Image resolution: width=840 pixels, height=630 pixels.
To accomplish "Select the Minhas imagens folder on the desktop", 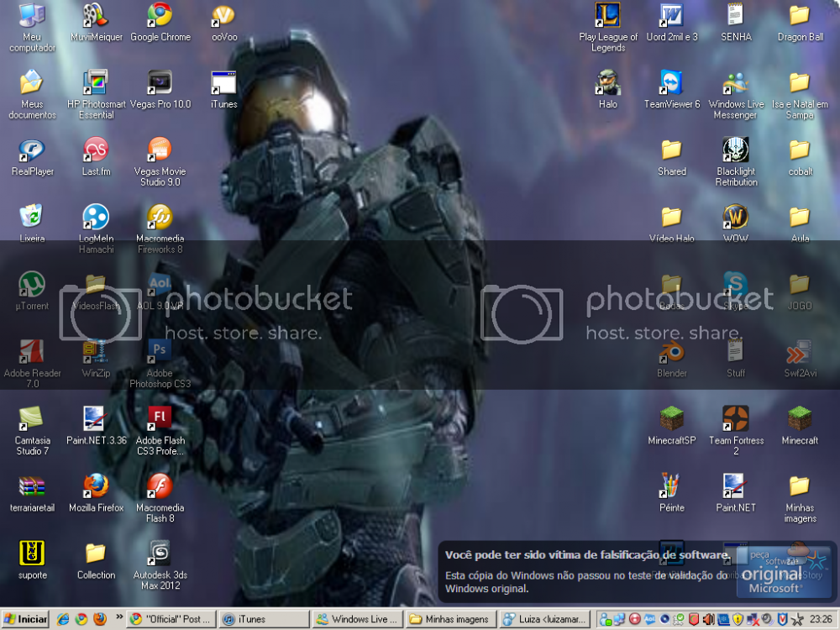I will tap(800, 498).
